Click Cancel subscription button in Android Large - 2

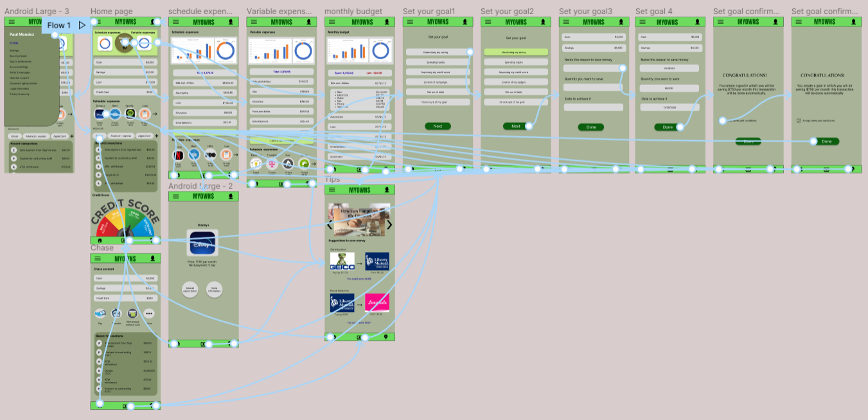[x=190, y=289]
